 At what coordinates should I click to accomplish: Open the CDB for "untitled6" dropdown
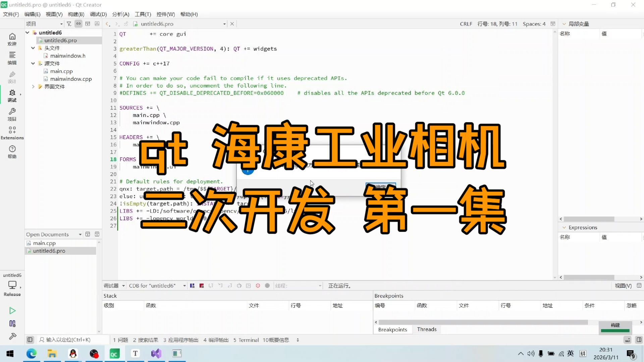tap(157, 286)
